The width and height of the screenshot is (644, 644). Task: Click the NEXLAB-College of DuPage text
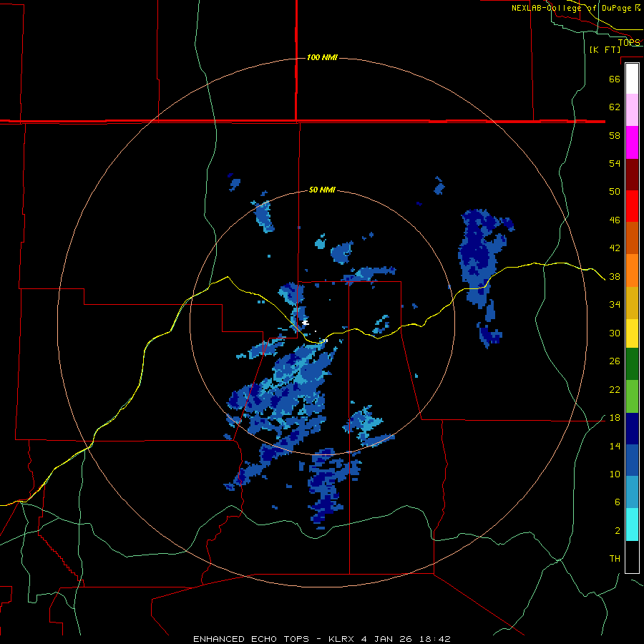click(572, 8)
